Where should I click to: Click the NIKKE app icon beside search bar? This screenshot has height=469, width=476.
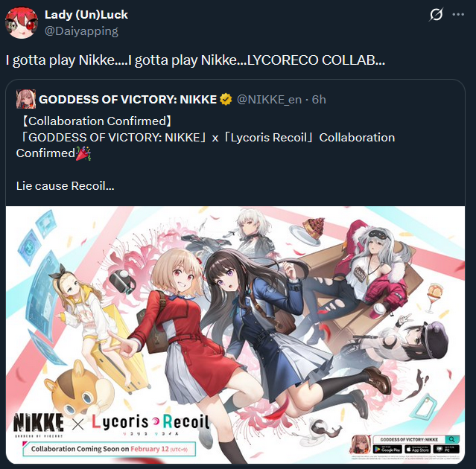(x=361, y=444)
